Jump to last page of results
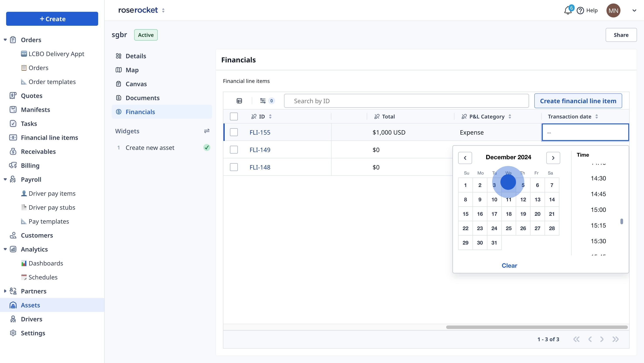 pyautogui.click(x=615, y=339)
